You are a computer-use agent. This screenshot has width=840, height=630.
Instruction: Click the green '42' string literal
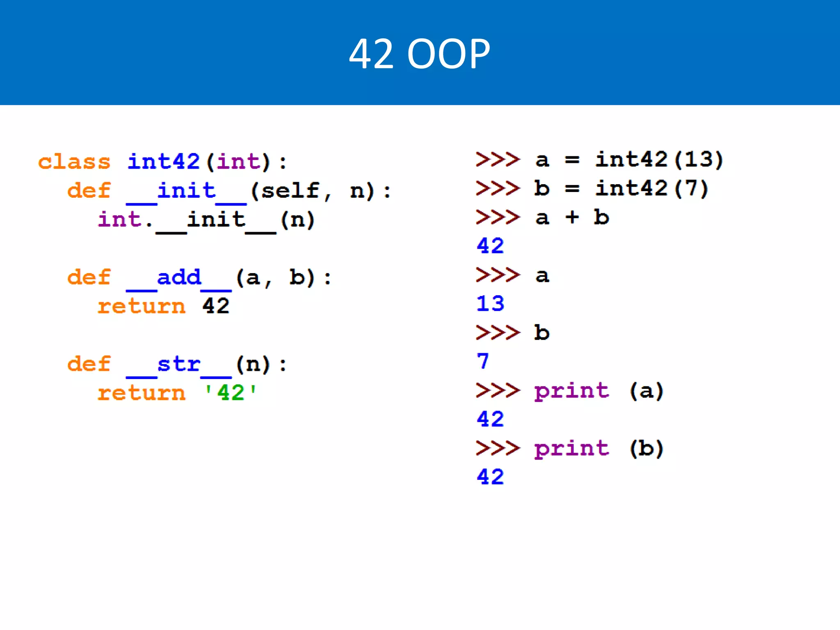[x=231, y=393]
